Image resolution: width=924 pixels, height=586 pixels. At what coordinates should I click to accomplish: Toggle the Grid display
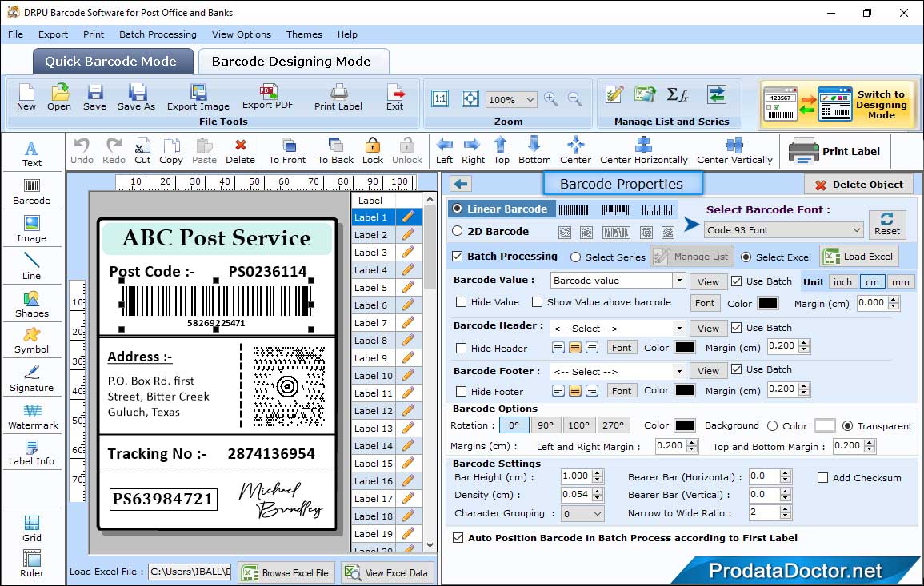click(x=32, y=528)
